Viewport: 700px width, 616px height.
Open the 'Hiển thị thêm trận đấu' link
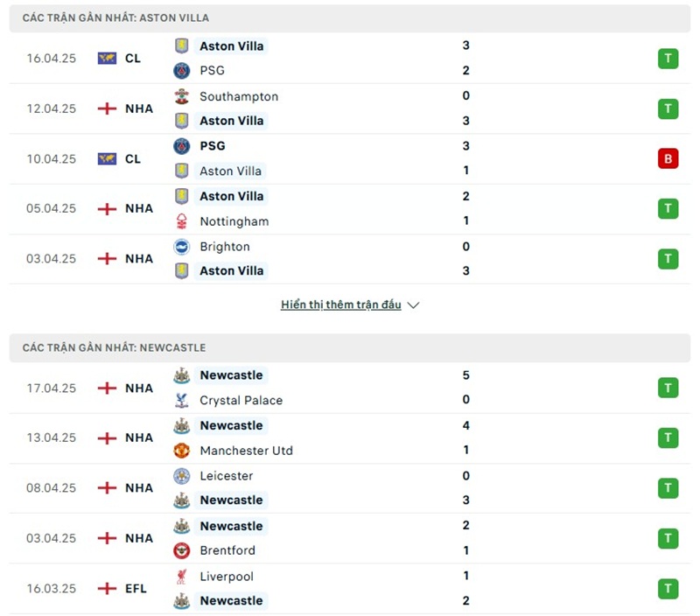341,305
